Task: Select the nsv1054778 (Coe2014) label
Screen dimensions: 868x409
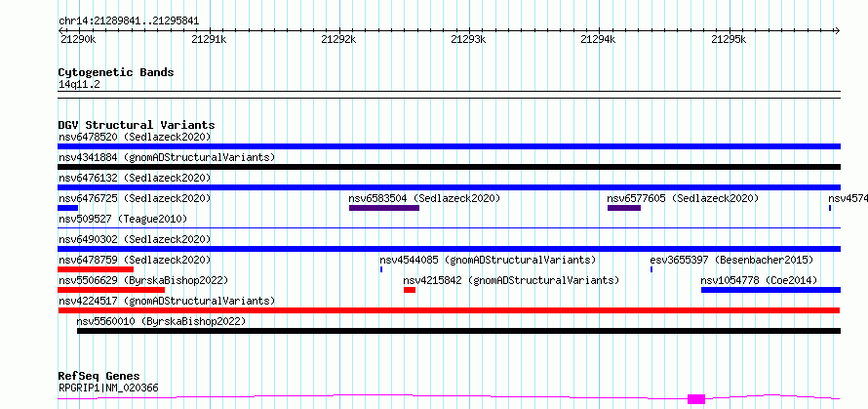Action: [x=759, y=280]
